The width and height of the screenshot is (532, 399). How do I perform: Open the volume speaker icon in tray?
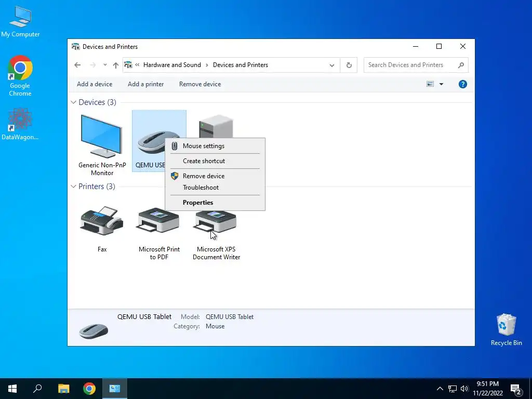coord(464,389)
